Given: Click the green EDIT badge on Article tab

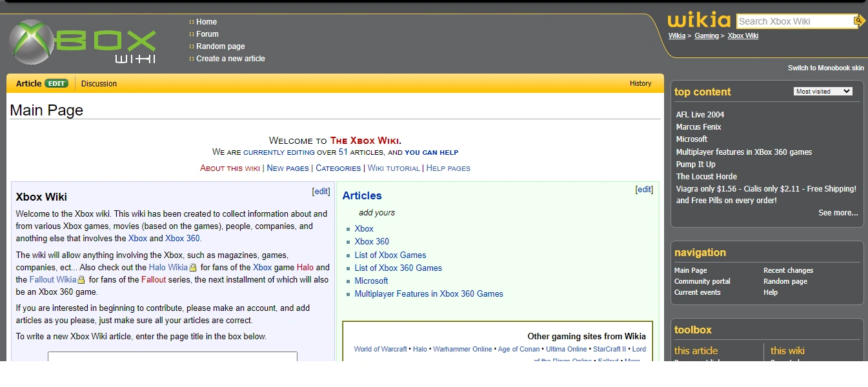Looking at the screenshot, I should point(56,84).
